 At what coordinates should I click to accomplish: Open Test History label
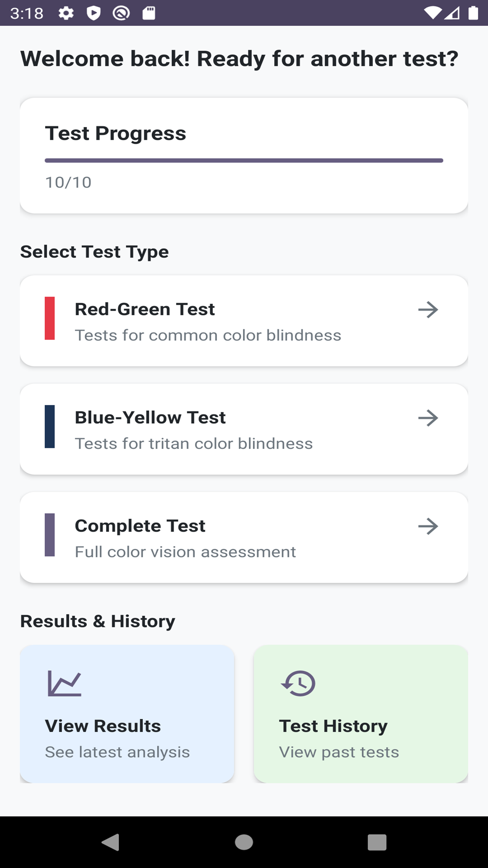point(333,726)
